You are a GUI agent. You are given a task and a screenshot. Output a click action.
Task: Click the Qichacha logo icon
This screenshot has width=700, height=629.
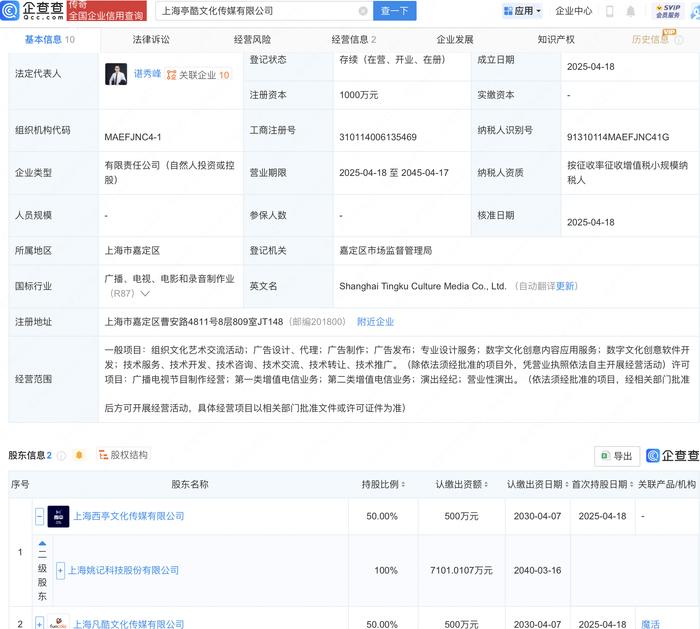tap(9, 10)
